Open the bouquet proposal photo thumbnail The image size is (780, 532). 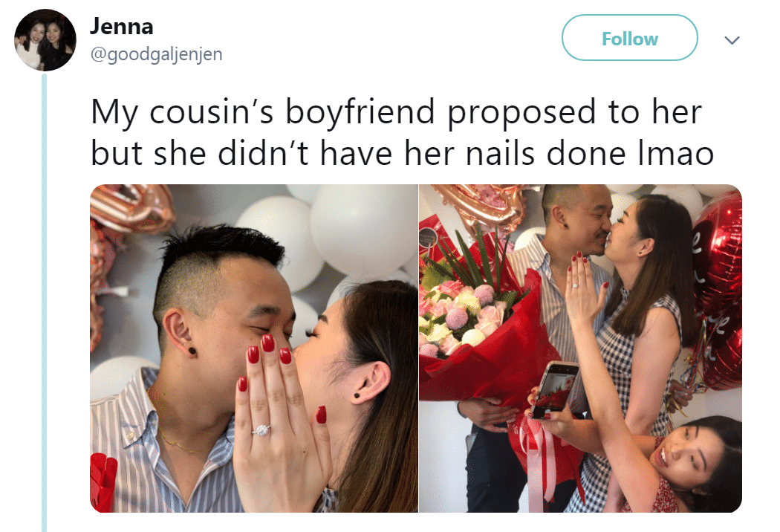580,348
